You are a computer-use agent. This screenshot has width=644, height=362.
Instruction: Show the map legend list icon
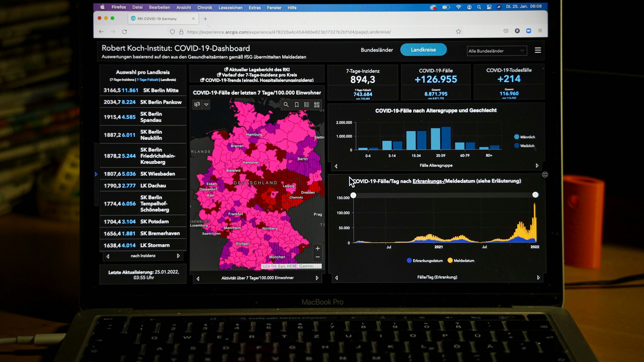coord(307,105)
